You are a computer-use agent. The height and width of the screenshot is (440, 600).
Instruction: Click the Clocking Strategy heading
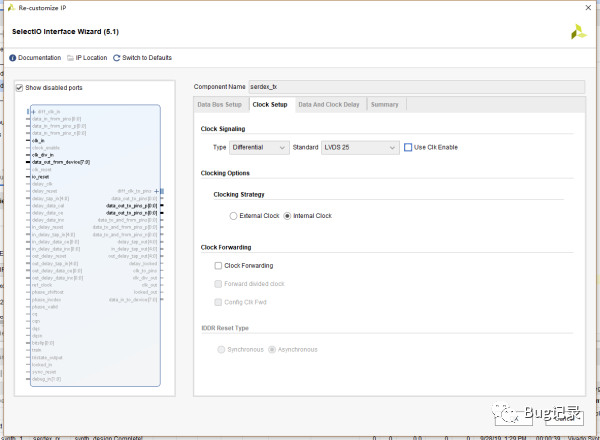[x=239, y=195]
